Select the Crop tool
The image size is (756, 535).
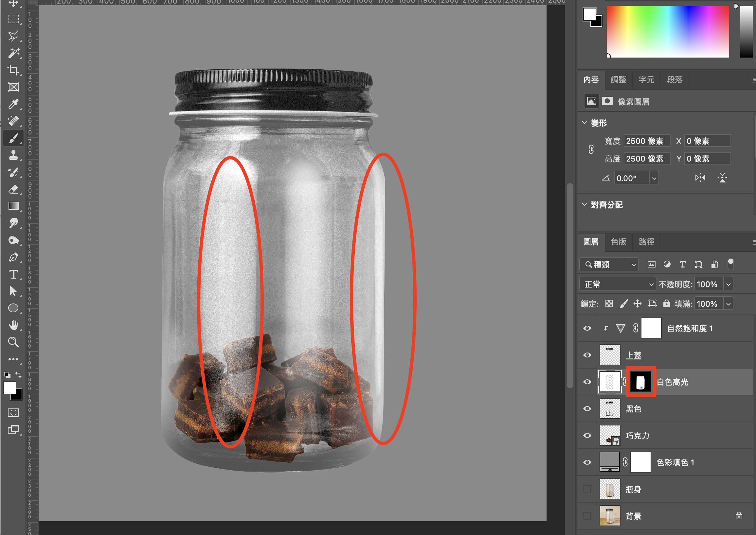[x=13, y=70]
